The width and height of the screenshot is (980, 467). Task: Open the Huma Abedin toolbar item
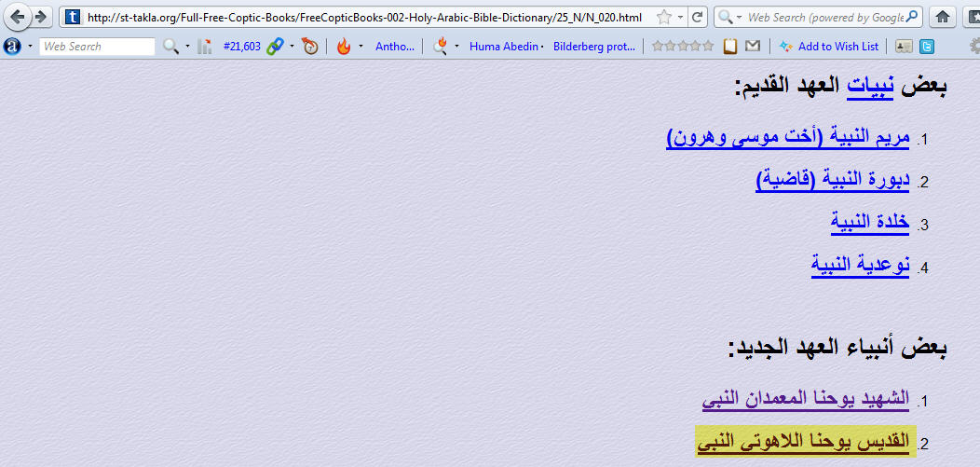[x=503, y=46]
